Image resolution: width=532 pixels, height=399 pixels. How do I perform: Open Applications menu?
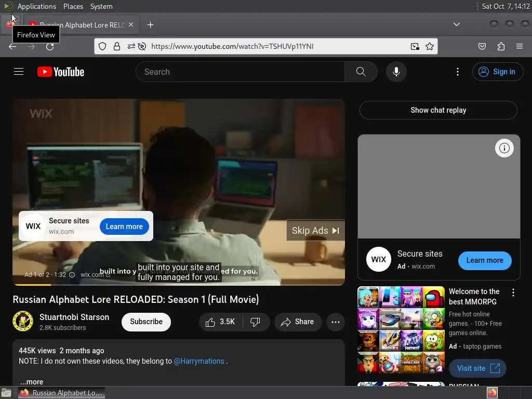[37, 6]
